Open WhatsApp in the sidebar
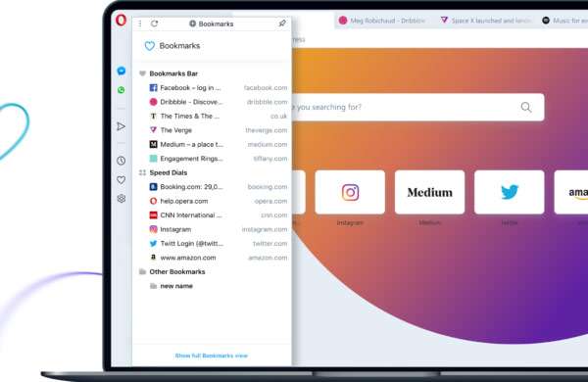This screenshot has height=382, width=588. [x=122, y=90]
